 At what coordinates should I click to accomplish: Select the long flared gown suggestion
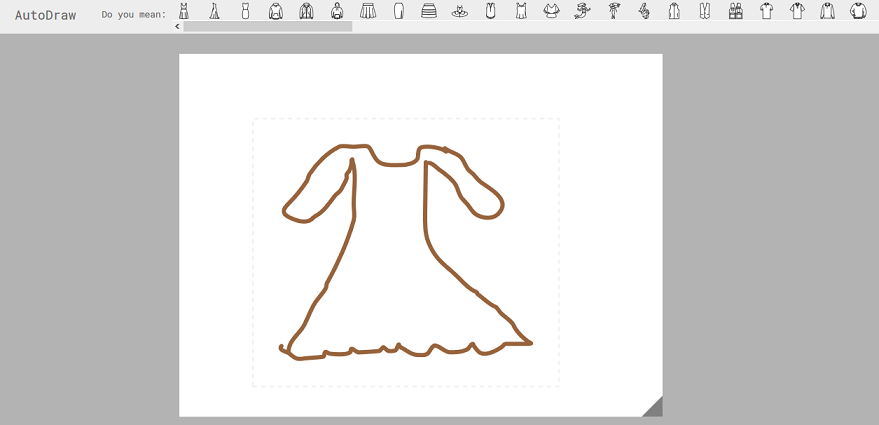(x=214, y=11)
